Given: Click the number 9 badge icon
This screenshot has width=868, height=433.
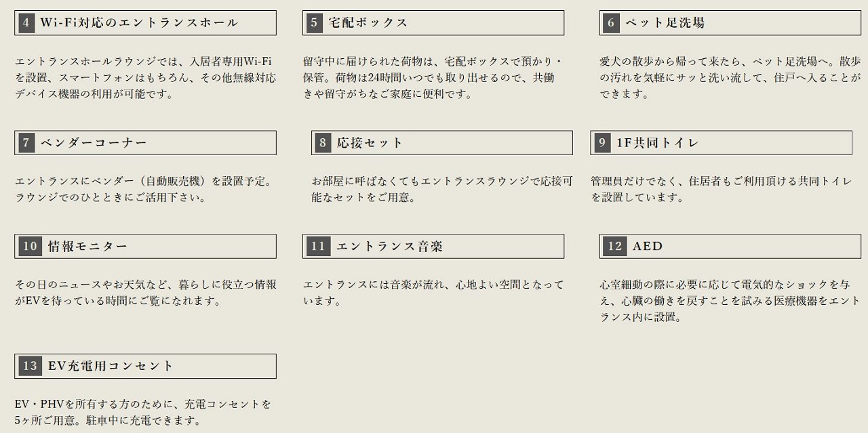Looking at the screenshot, I should pos(602,143).
